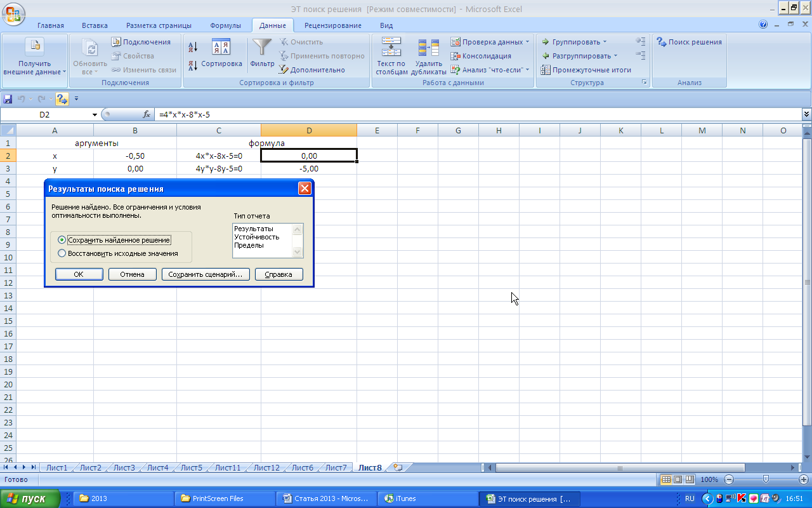This screenshot has width=812, height=508.
Task: Click the Save icon in quick access toolbar
Action: [x=8, y=99]
